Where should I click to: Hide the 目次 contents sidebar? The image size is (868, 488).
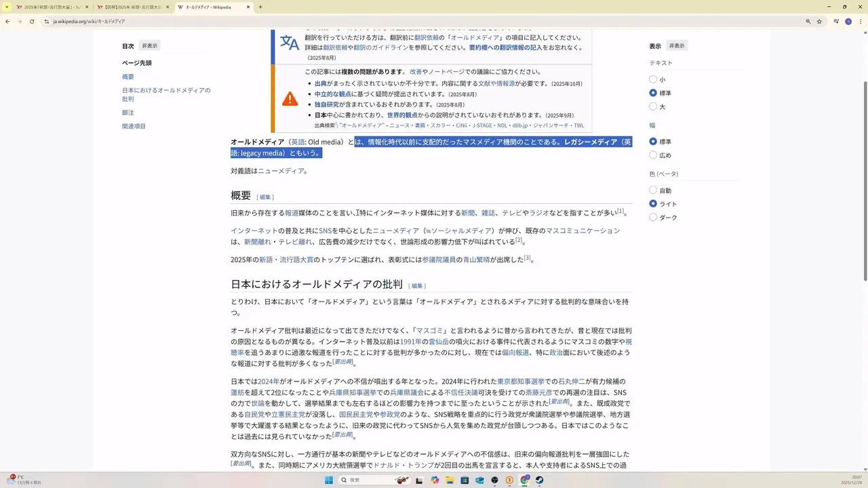(x=149, y=46)
